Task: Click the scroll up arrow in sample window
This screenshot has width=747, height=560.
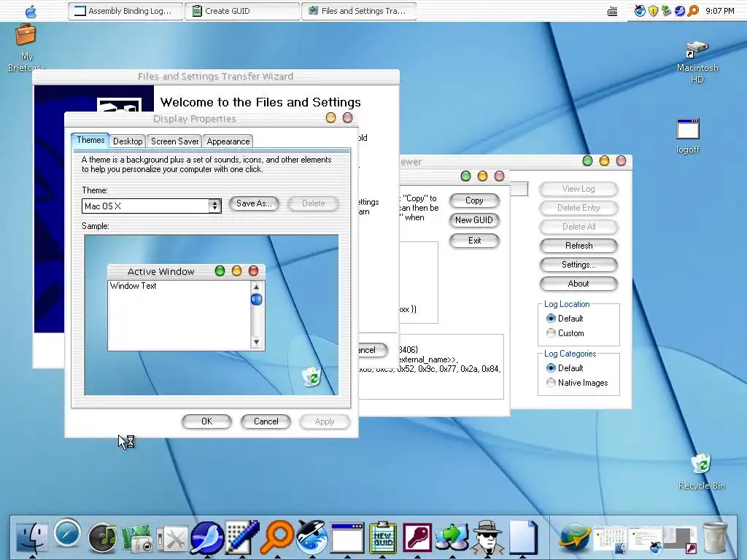Action: coord(256,287)
